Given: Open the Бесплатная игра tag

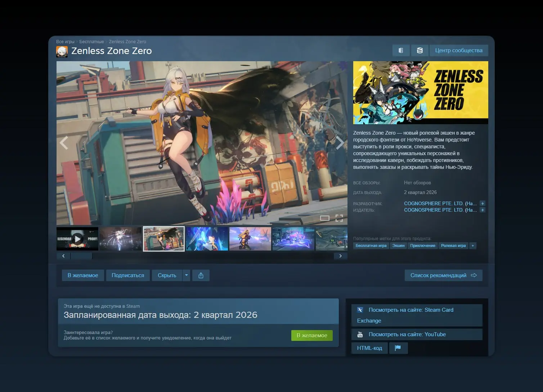Looking at the screenshot, I should pyautogui.click(x=371, y=245).
